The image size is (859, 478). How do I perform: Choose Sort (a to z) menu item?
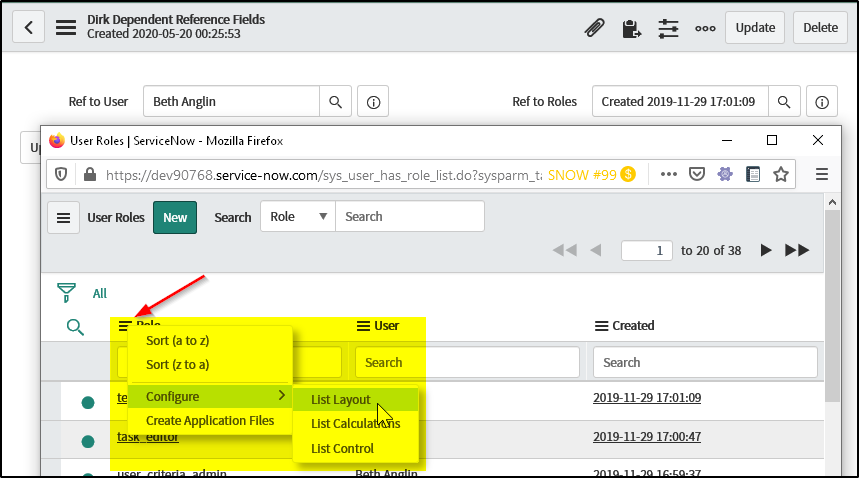pyautogui.click(x=210, y=341)
